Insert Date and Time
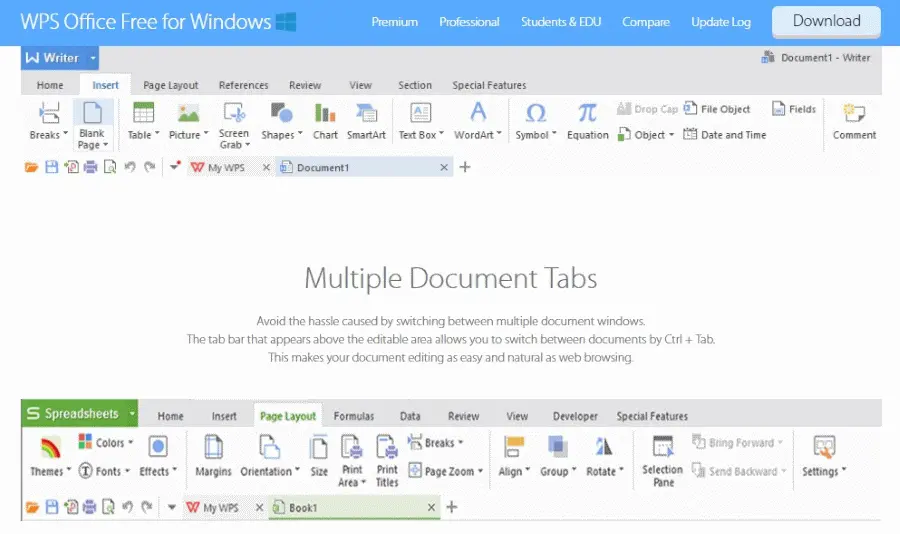This screenshot has width=900, height=534. tap(725, 135)
